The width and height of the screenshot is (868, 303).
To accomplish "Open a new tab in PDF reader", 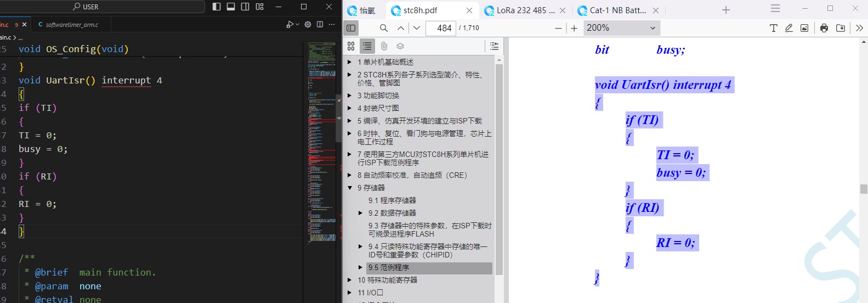I will [725, 10].
